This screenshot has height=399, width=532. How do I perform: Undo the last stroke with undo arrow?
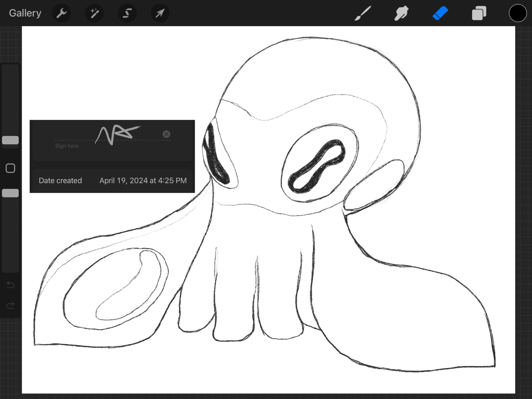point(10,285)
